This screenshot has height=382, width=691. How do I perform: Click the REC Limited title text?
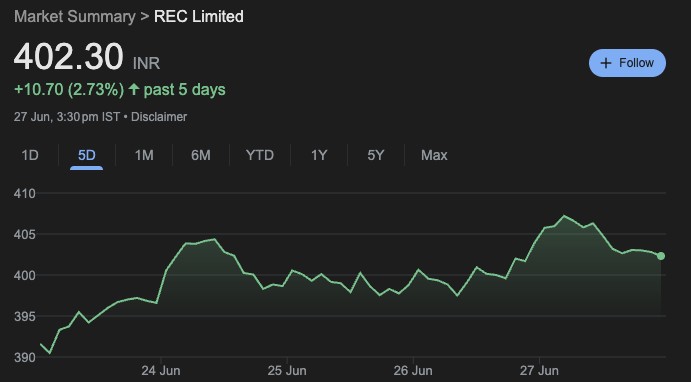[x=198, y=17]
